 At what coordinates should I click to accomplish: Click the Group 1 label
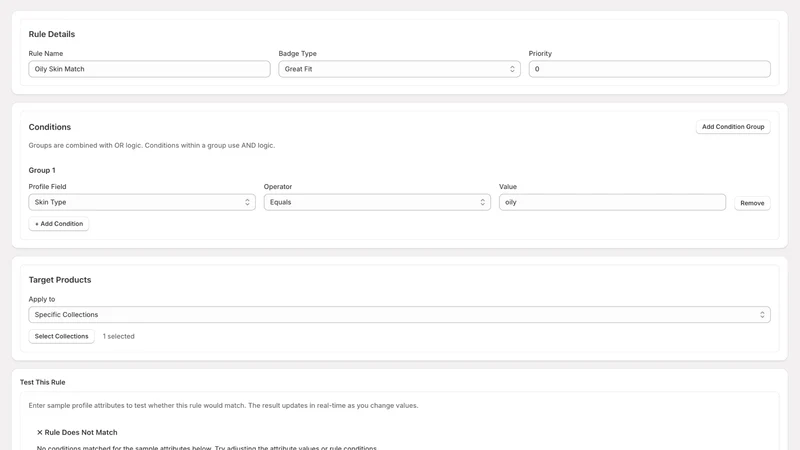coord(42,170)
